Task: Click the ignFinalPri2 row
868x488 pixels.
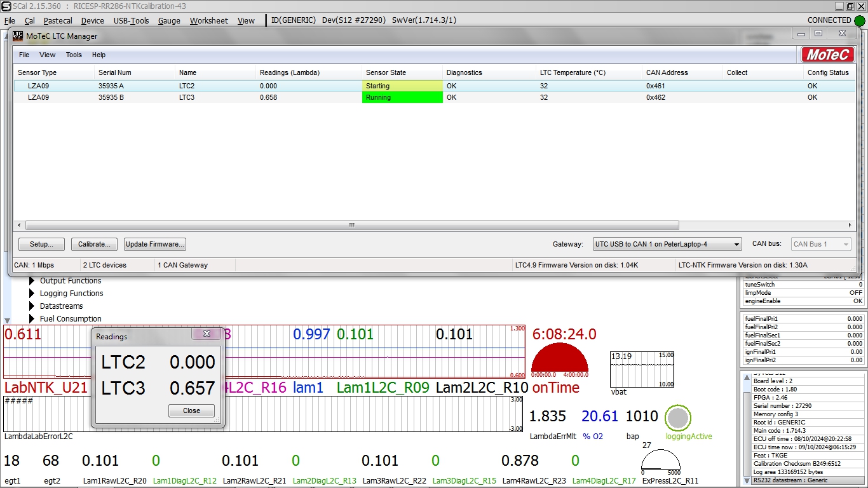Action: pos(803,360)
